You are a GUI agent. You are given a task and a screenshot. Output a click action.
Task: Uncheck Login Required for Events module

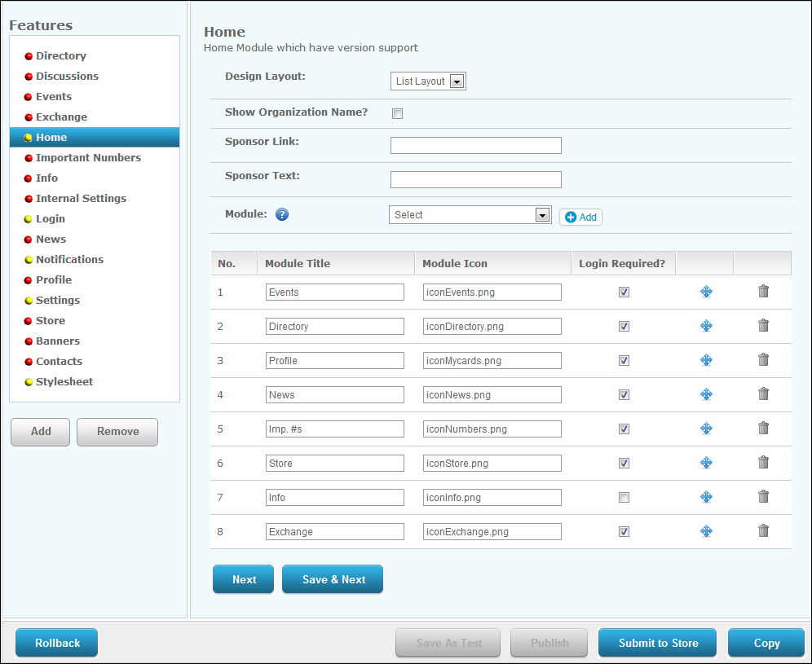pyautogui.click(x=624, y=292)
